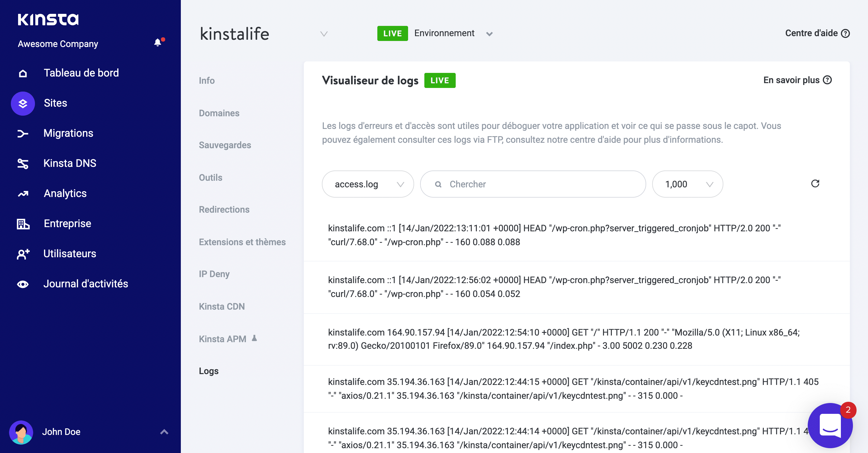Click the Utilisateurs add-user icon

tap(23, 254)
